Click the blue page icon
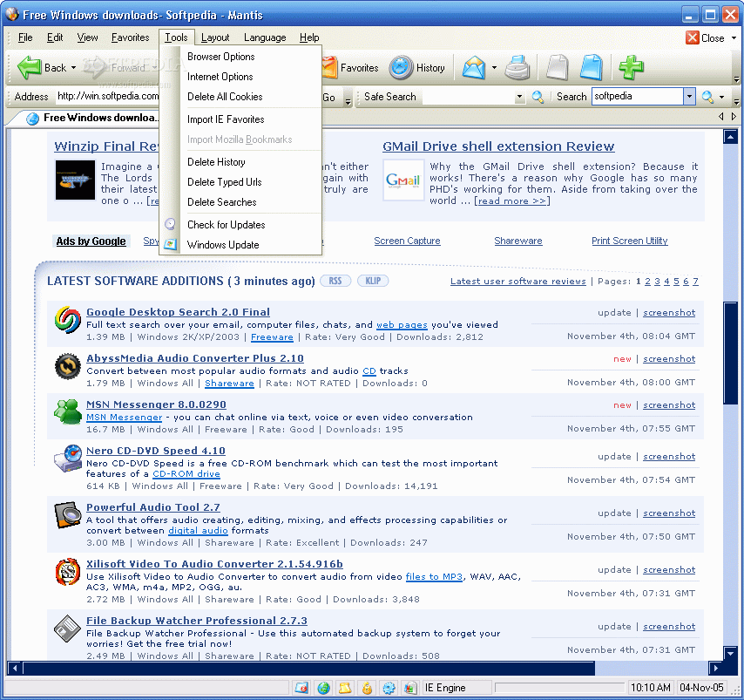 coord(592,67)
